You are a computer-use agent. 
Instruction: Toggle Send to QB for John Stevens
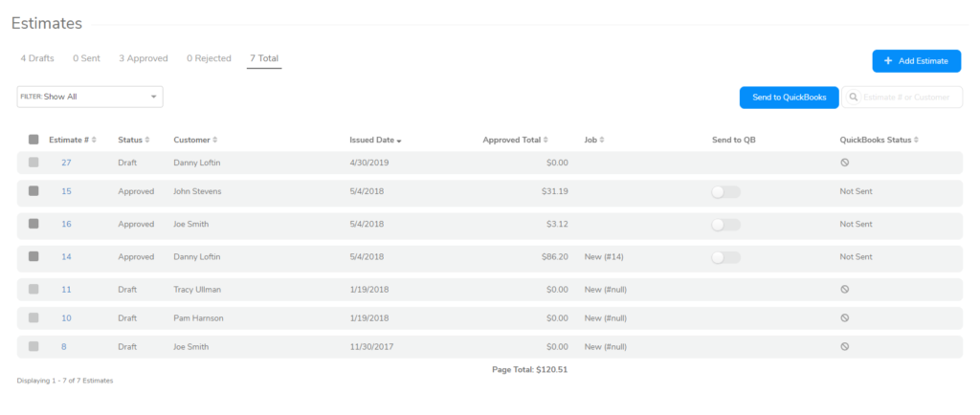725,192
